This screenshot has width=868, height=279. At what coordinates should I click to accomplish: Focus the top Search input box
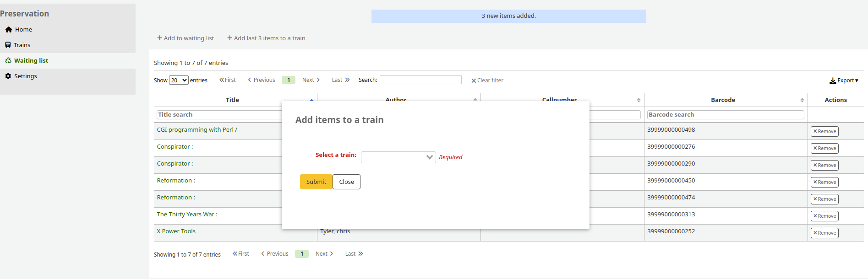pyautogui.click(x=420, y=80)
